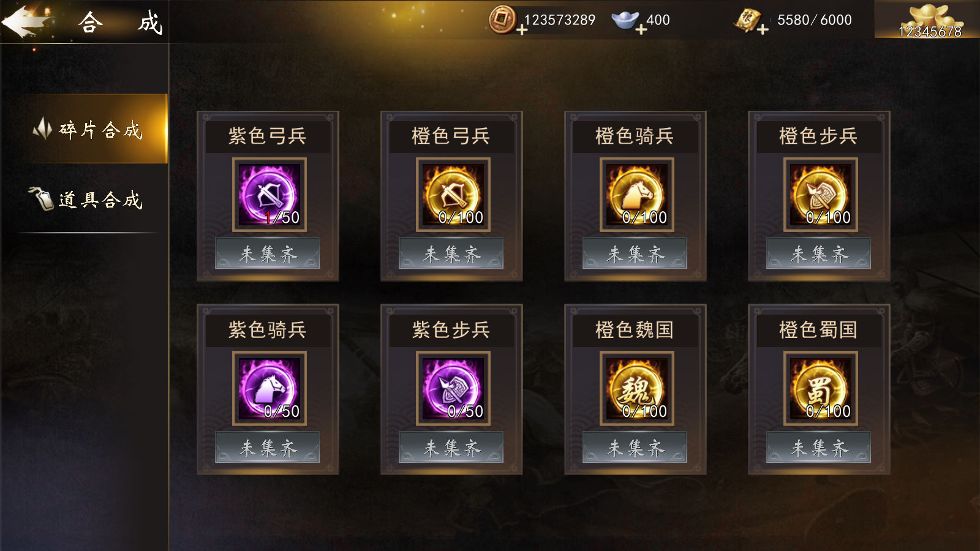
Task: Select the orange cavalry (橙色骑兵) horse icon
Action: [x=636, y=195]
